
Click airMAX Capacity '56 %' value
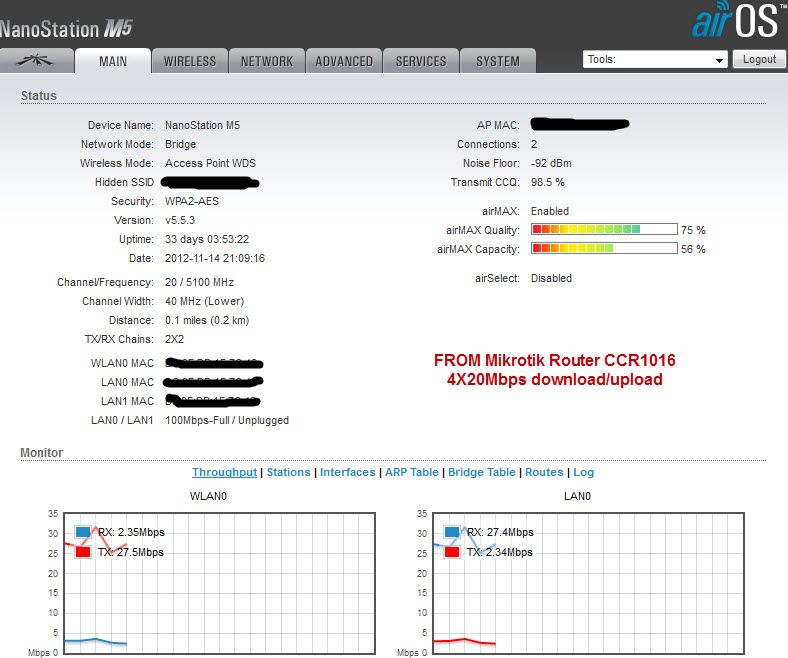coord(693,249)
